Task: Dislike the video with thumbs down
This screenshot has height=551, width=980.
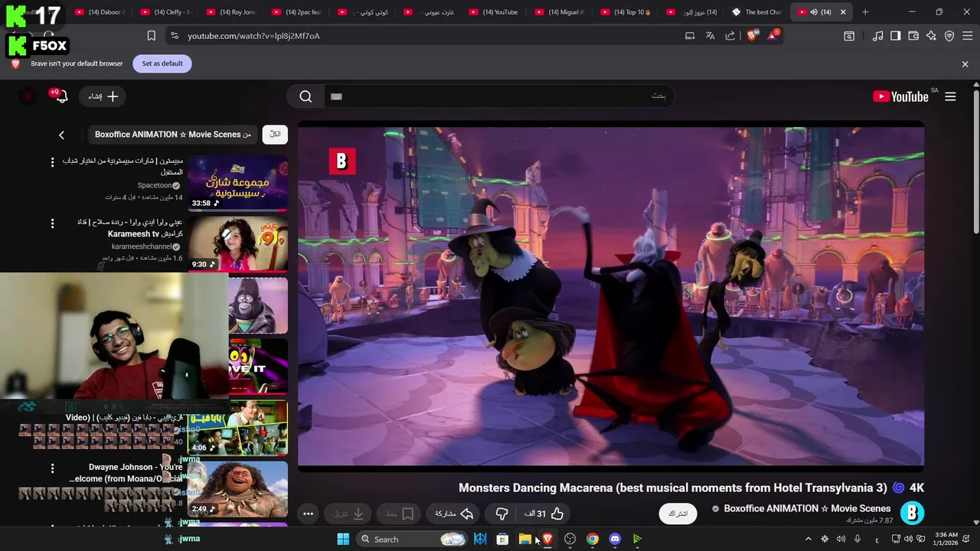Action: [x=502, y=514]
